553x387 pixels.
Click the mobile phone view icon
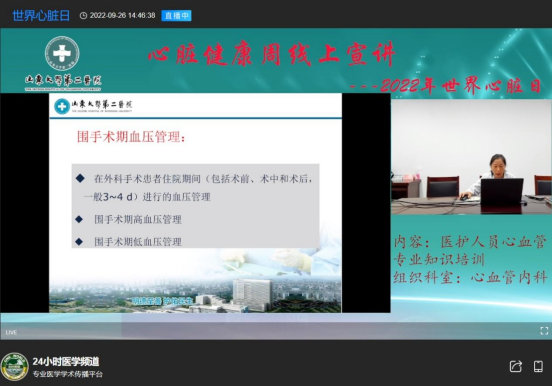click(x=538, y=366)
